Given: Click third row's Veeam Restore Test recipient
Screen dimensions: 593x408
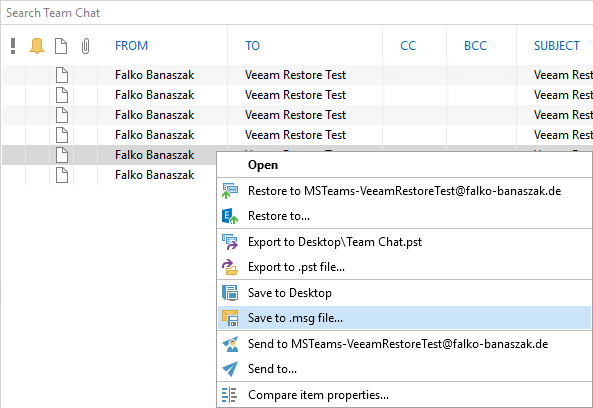Looking at the screenshot, I should (295, 115).
